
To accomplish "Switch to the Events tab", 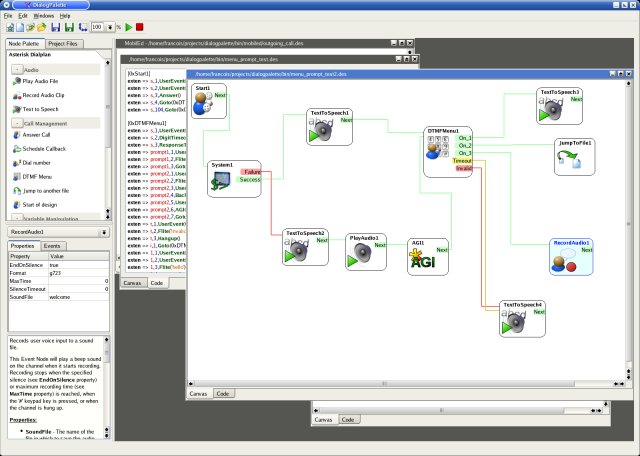I will pyautogui.click(x=54, y=245).
